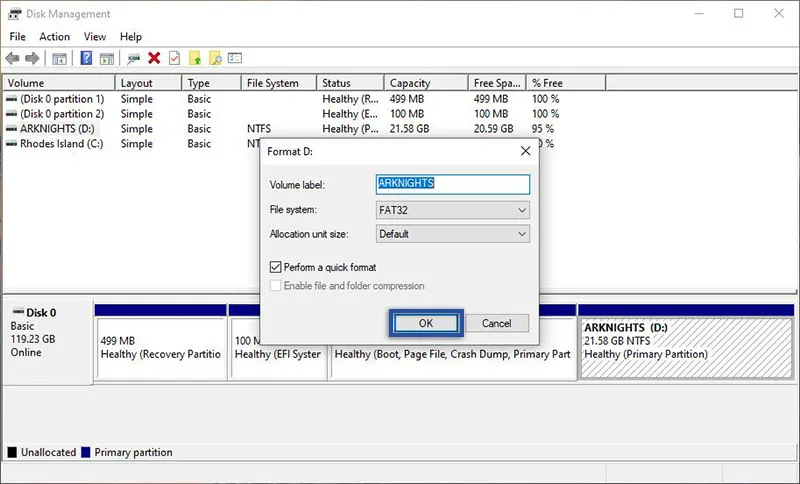Click the Volume label input field
The width and height of the screenshot is (800, 484).
(453, 184)
